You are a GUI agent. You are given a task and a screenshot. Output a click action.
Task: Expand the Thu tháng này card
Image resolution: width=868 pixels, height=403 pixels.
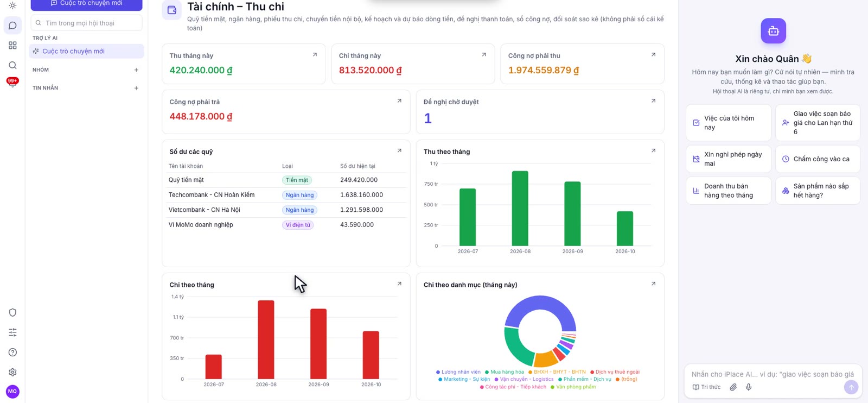point(315,55)
